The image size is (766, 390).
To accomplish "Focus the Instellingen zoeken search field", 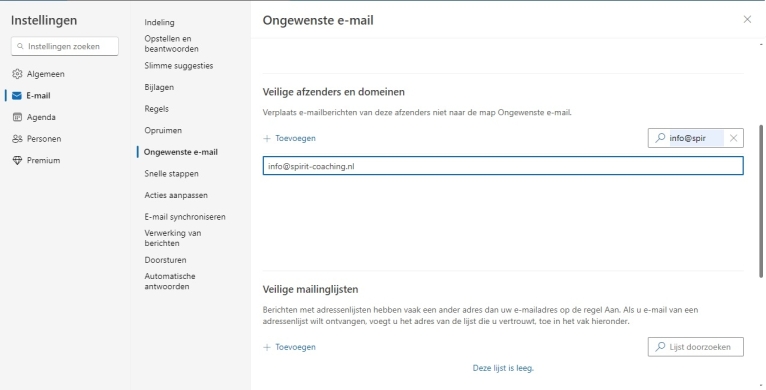I will pos(64,46).
